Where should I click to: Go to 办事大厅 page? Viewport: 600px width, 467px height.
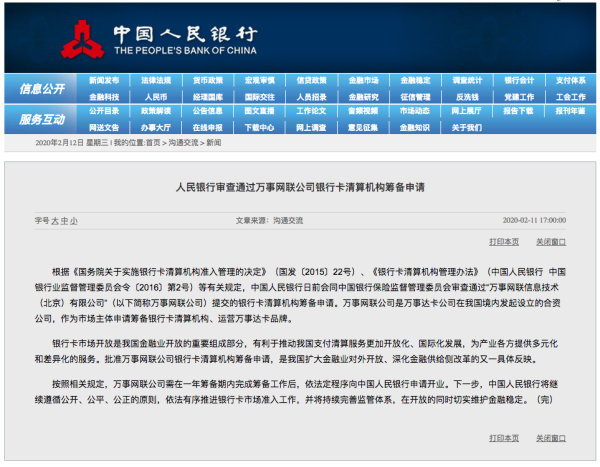pyautogui.click(x=156, y=127)
